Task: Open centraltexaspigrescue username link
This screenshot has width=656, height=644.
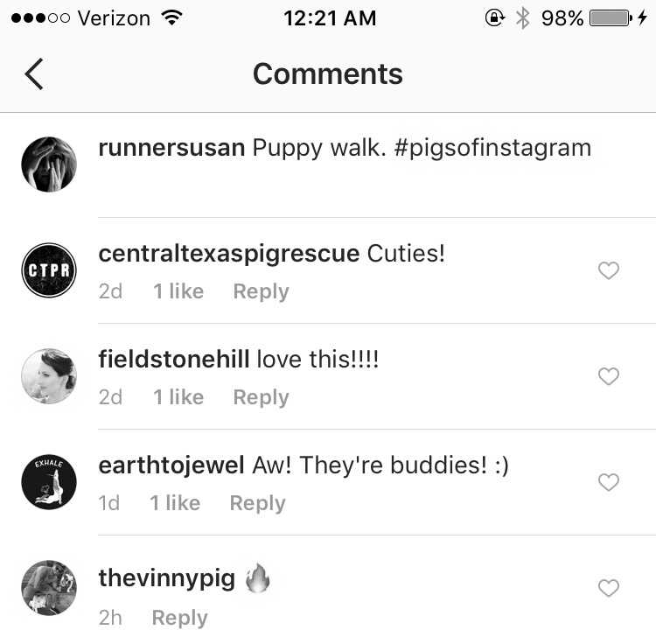Action: (x=229, y=254)
